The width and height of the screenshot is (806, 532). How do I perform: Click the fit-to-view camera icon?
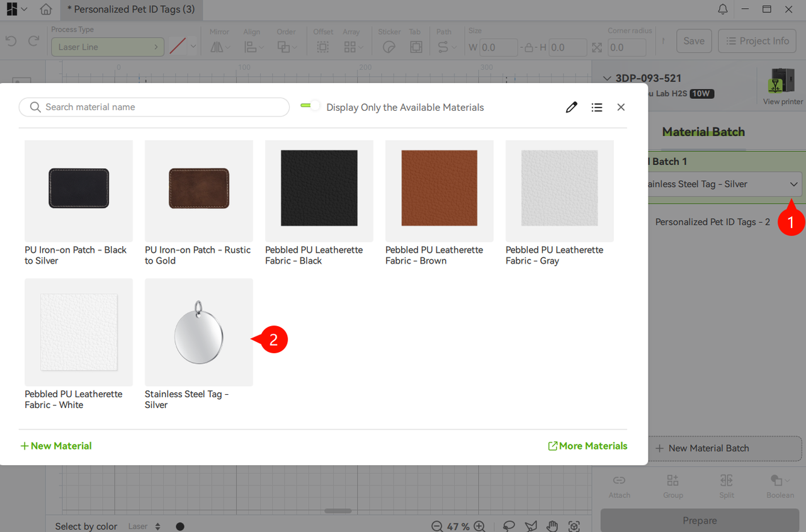point(574,526)
